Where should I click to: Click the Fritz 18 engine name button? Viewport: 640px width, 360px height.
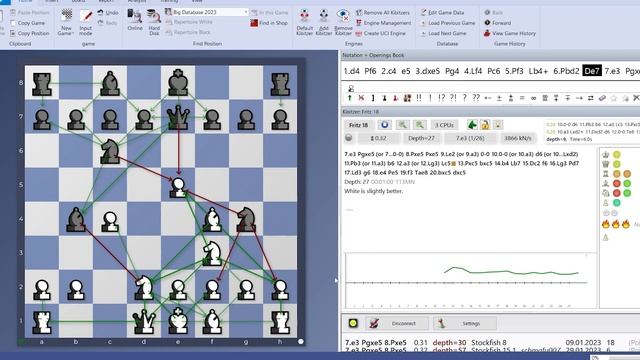pos(358,125)
